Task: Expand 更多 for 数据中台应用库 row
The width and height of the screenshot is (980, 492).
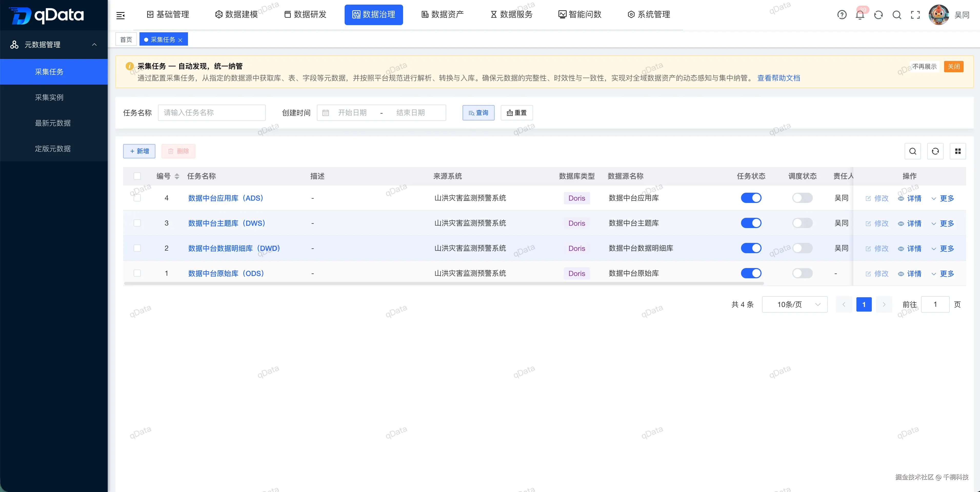Action: click(x=943, y=198)
